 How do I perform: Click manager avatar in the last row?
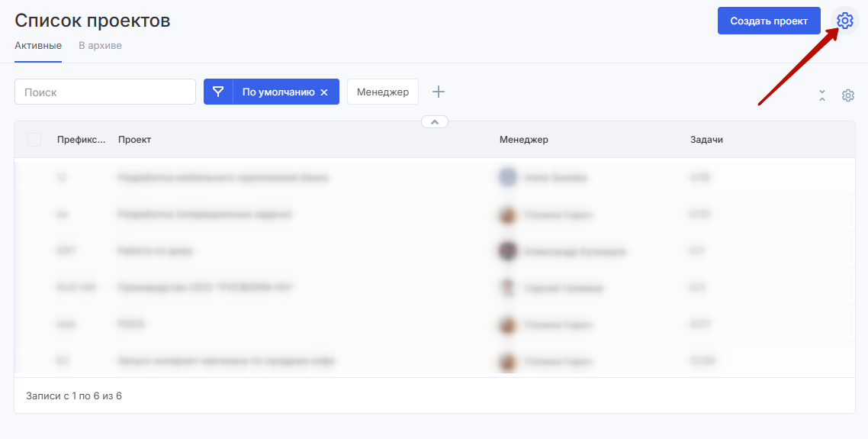[508, 361]
